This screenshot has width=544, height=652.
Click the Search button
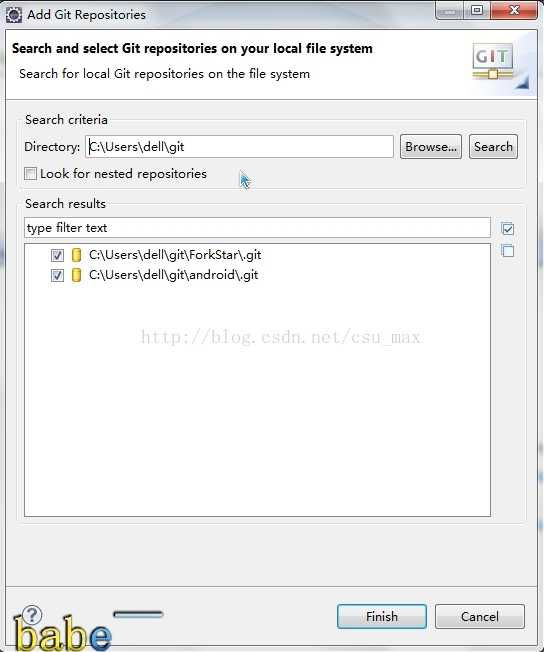(x=493, y=146)
